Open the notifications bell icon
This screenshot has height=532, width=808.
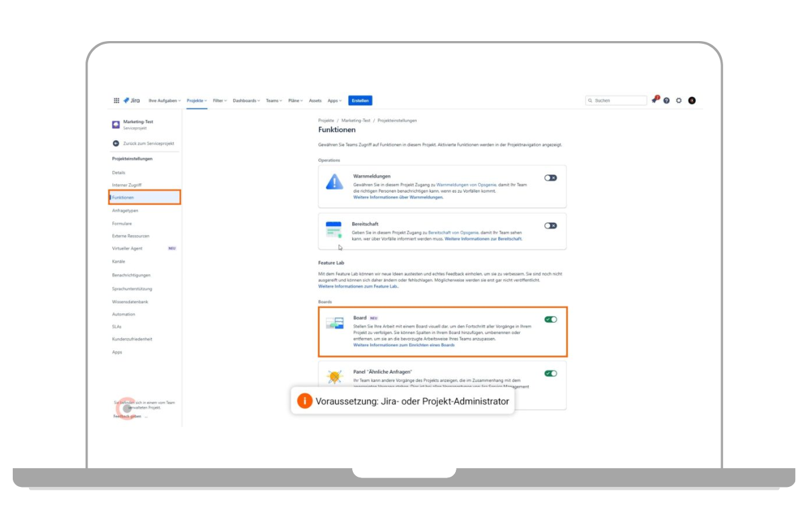point(654,100)
